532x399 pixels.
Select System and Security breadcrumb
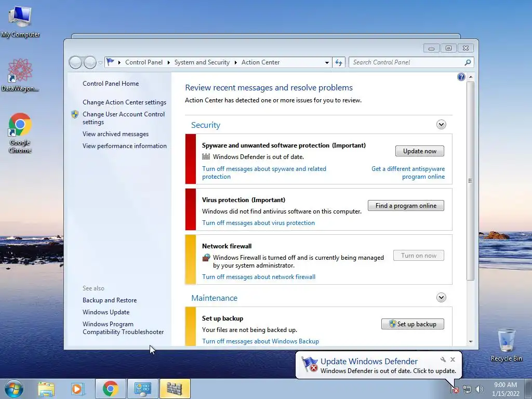pyautogui.click(x=202, y=62)
